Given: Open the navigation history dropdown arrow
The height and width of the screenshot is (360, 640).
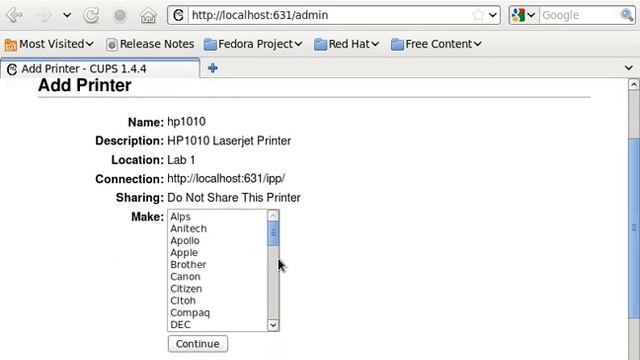Looking at the screenshot, I should [67, 16].
